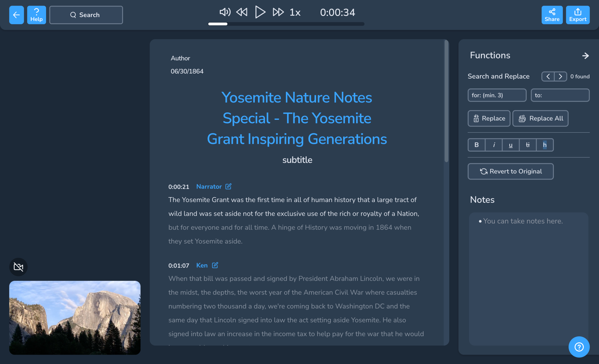Toggle italic formatting in Functions panel
This screenshot has height=364, width=599.
[x=494, y=145]
